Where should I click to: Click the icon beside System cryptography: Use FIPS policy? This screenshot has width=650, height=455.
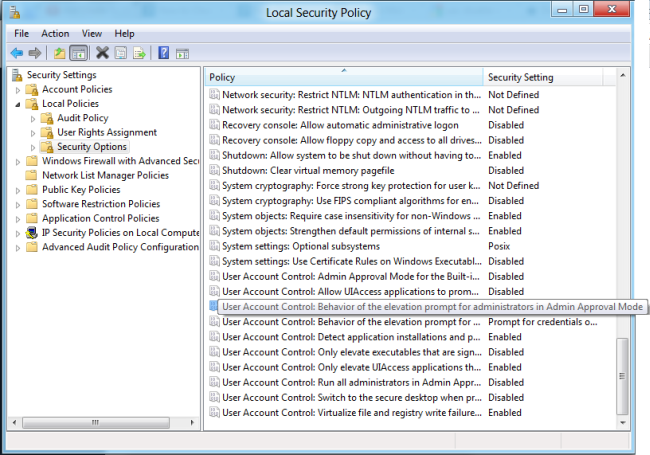(214, 201)
